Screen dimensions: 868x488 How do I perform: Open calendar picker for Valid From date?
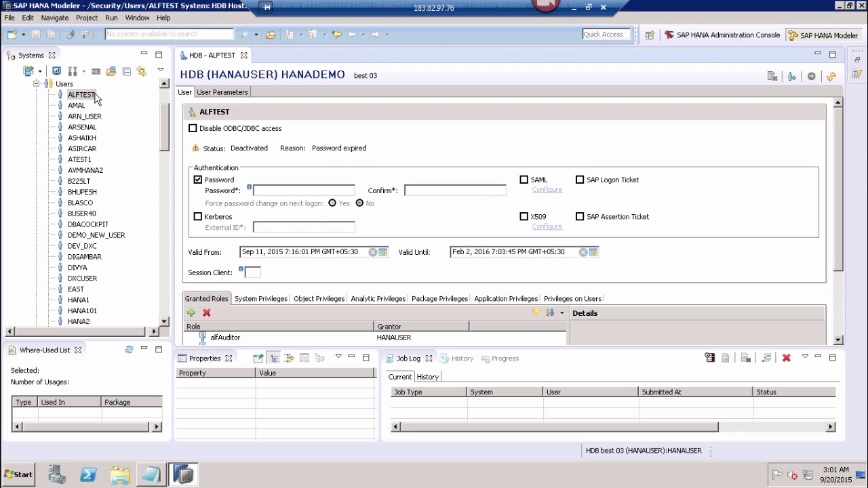(383, 252)
